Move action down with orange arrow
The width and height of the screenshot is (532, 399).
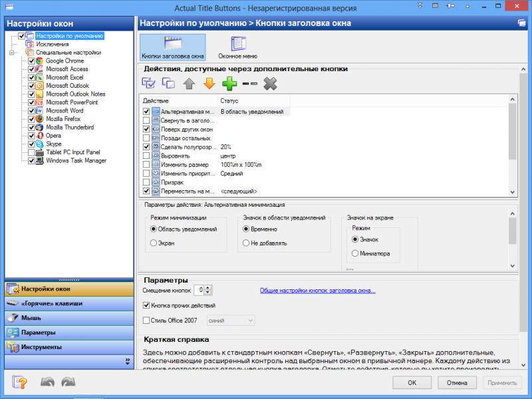point(209,84)
